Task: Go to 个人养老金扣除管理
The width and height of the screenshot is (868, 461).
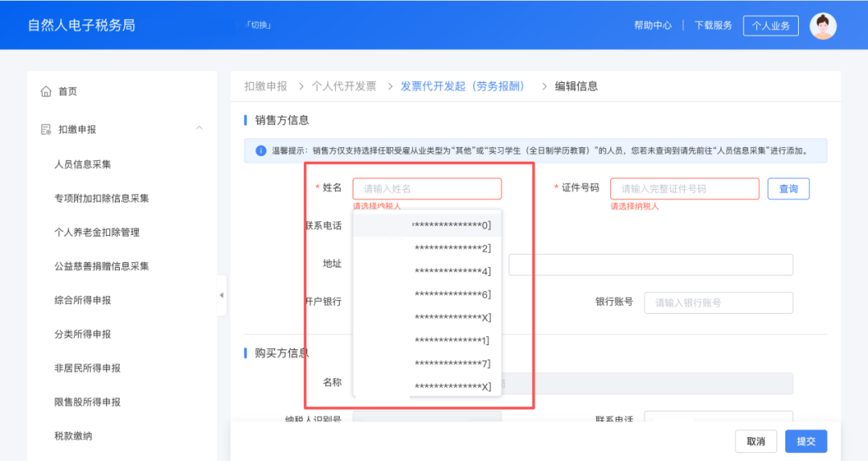Action: pyautogui.click(x=97, y=233)
